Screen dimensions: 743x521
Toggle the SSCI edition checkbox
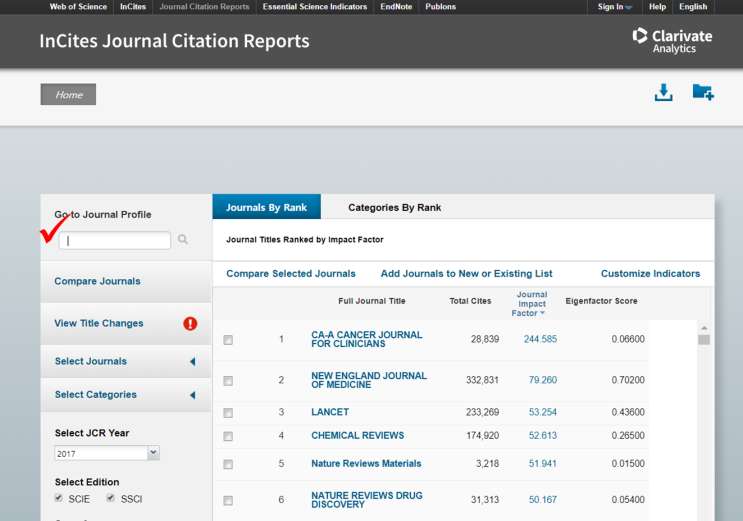[x=110, y=498]
